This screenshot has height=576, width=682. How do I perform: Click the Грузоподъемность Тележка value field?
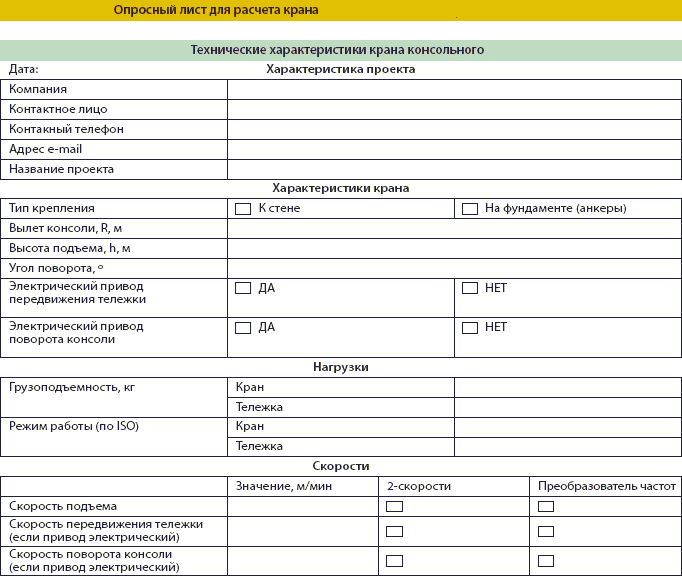(x=568, y=408)
